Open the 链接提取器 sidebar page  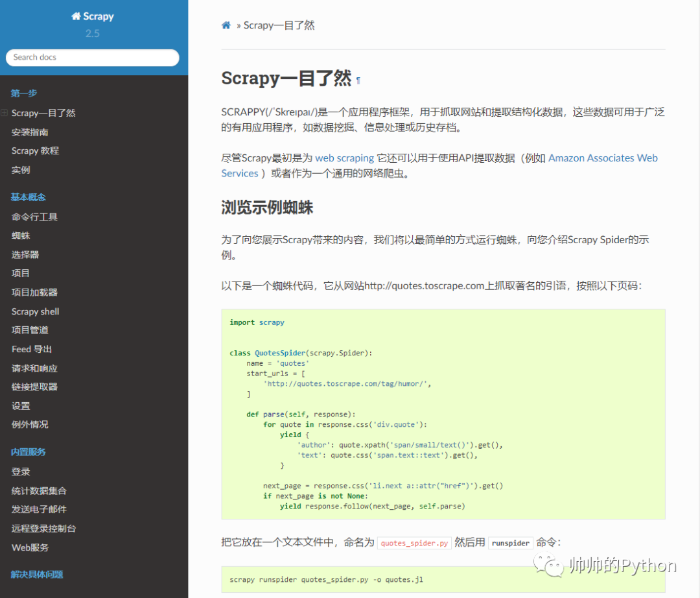[34, 387]
